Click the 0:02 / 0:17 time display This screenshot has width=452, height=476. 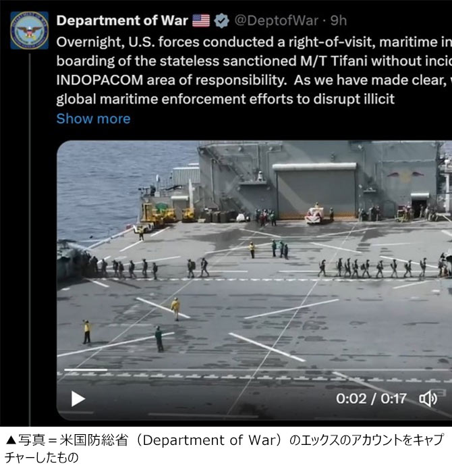tap(371, 398)
